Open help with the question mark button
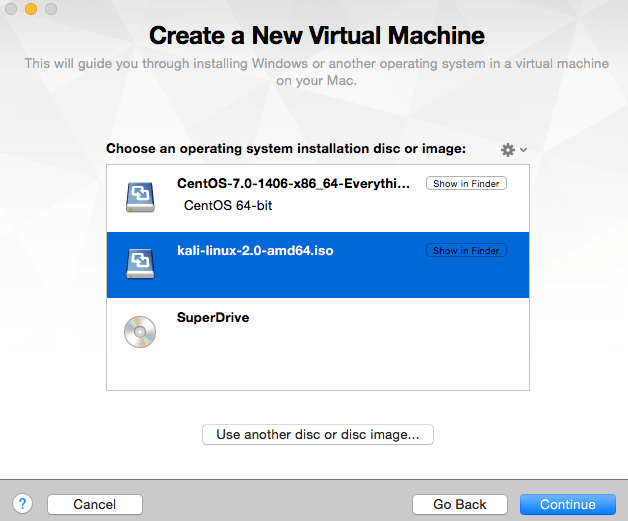The height and width of the screenshot is (521, 628). 23,504
